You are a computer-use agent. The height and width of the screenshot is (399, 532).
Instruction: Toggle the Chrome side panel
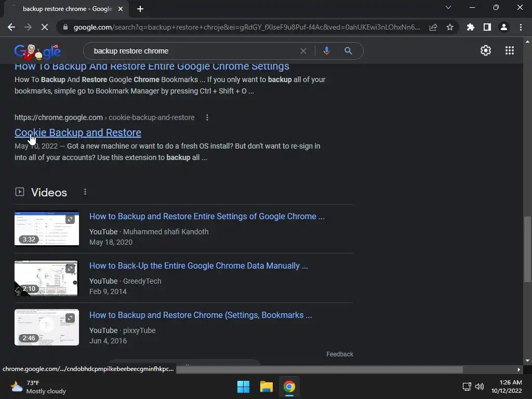pos(487,27)
